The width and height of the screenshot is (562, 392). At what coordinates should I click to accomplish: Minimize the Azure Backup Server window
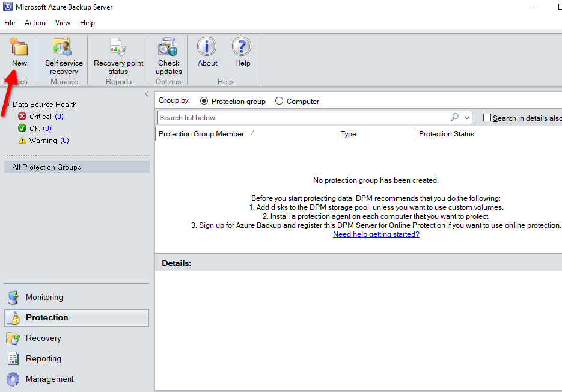(x=534, y=7)
